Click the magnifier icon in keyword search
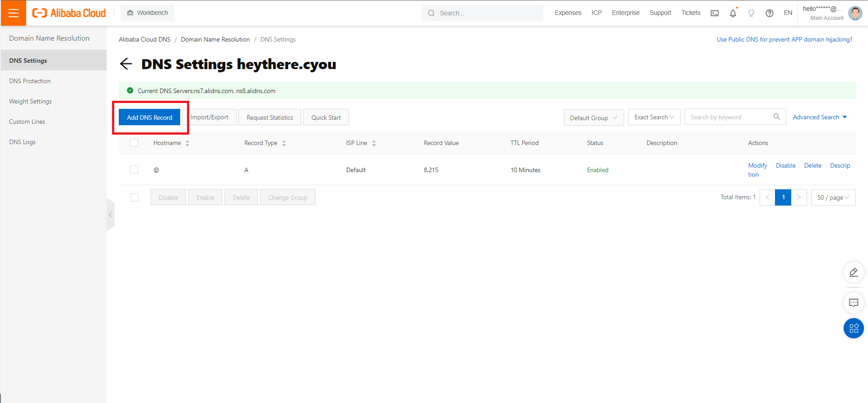This screenshot has width=868, height=403. (x=777, y=117)
